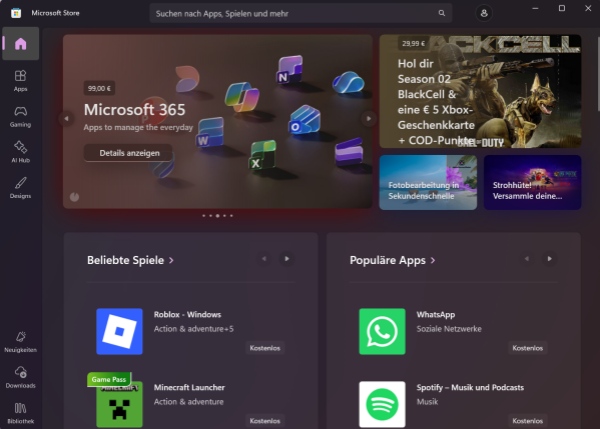The image size is (600, 429).
Task: Open the Apps section in the sidebar
Action: tap(21, 81)
